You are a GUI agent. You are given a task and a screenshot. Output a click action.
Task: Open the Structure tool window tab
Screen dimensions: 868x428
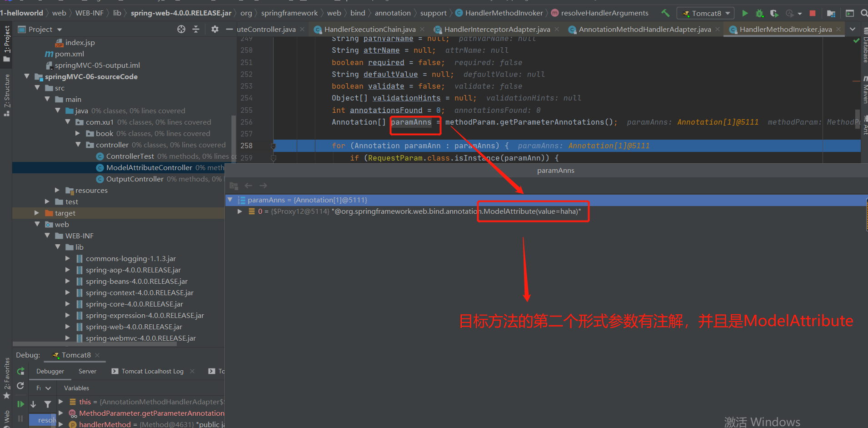[x=6, y=95]
